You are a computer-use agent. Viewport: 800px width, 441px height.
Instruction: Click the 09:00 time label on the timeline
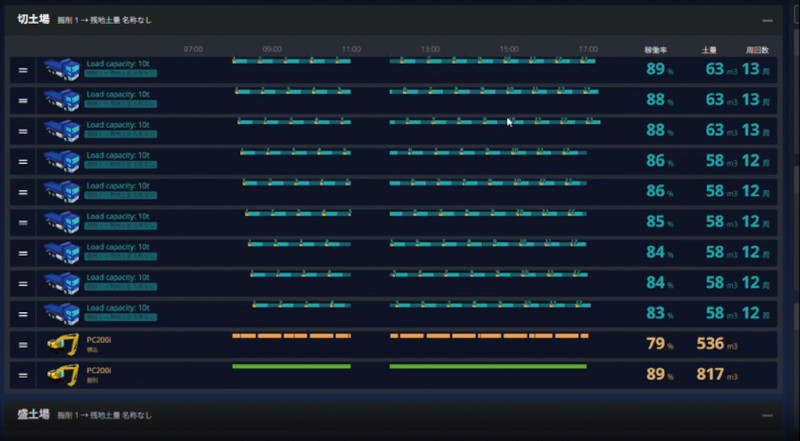click(272, 50)
